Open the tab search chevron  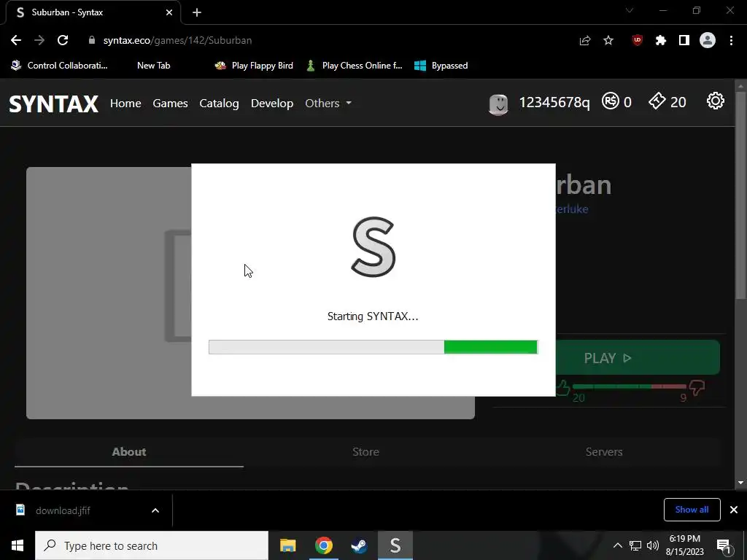pos(630,10)
